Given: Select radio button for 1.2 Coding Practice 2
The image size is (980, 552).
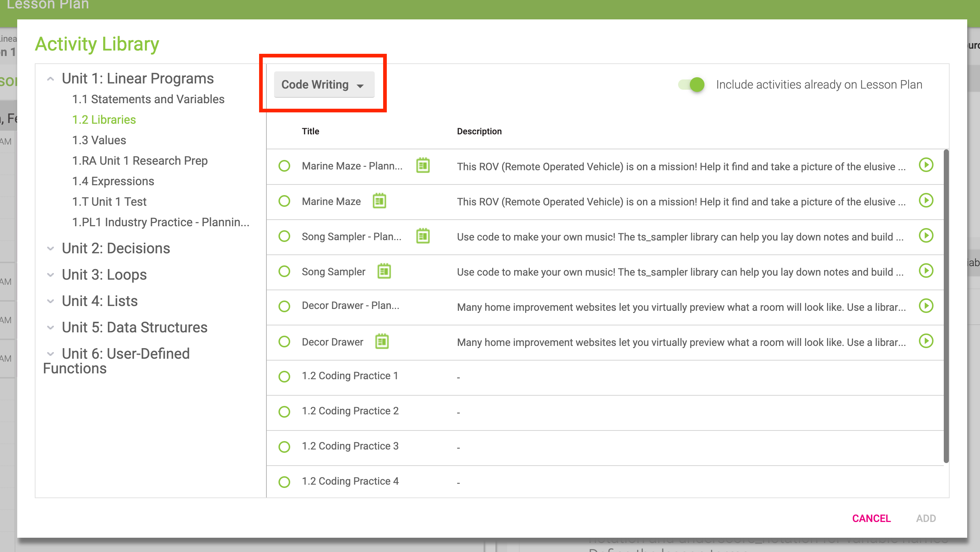Looking at the screenshot, I should (284, 412).
